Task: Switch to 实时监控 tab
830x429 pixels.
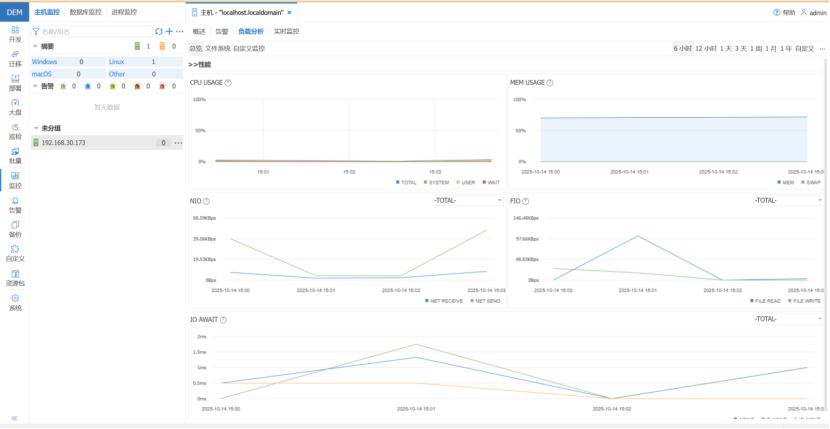Action: click(x=286, y=31)
